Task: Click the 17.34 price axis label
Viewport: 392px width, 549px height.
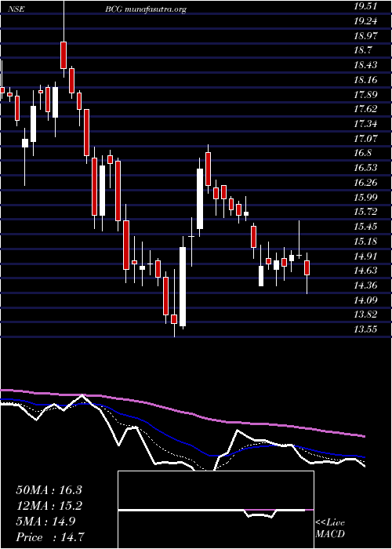Action: pyautogui.click(x=366, y=124)
